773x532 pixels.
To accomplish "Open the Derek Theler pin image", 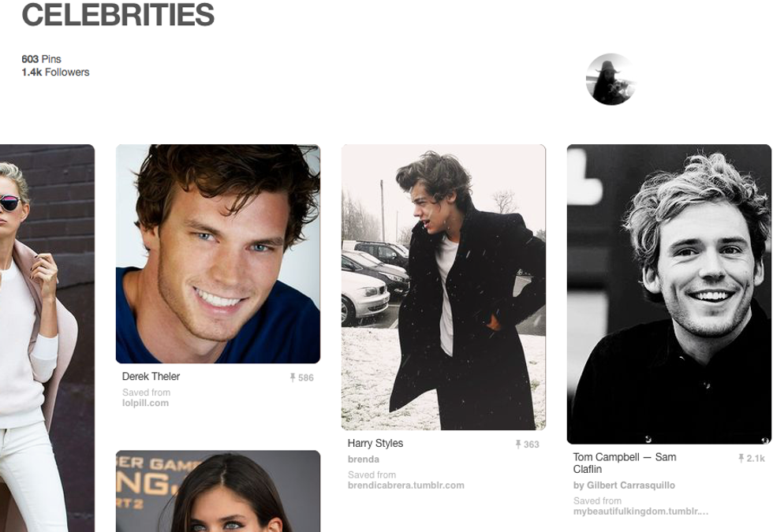I will 218,254.
